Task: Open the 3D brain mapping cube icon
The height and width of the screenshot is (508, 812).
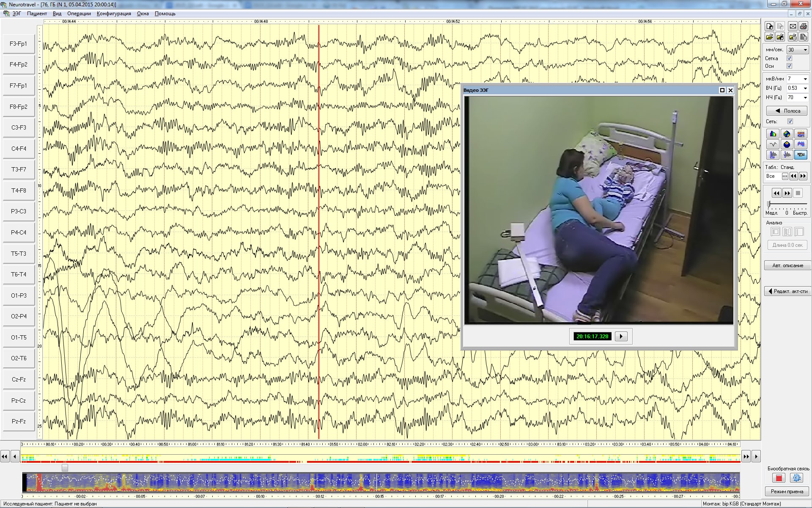Action: (x=787, y=134)
